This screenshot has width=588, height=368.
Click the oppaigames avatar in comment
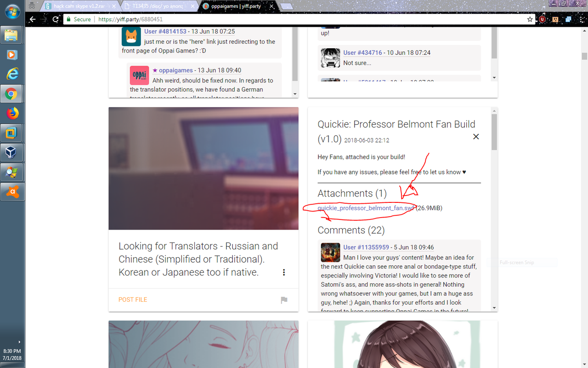pos(139,75)
